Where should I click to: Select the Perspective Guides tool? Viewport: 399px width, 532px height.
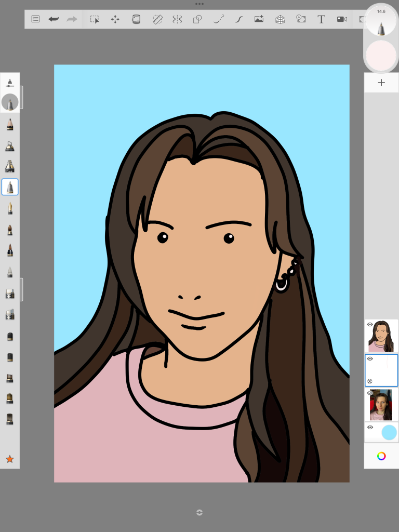[280, 19]
